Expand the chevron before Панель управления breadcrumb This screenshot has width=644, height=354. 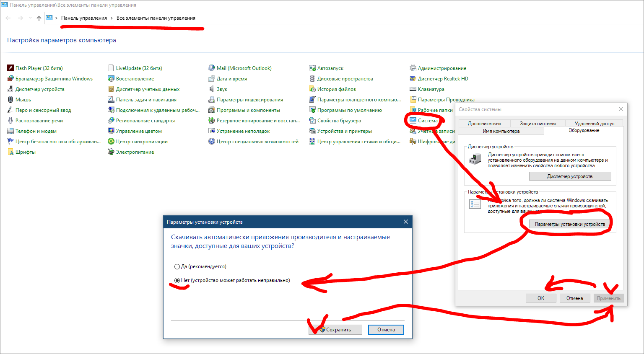pyautogui.click(x=56, y=18)
